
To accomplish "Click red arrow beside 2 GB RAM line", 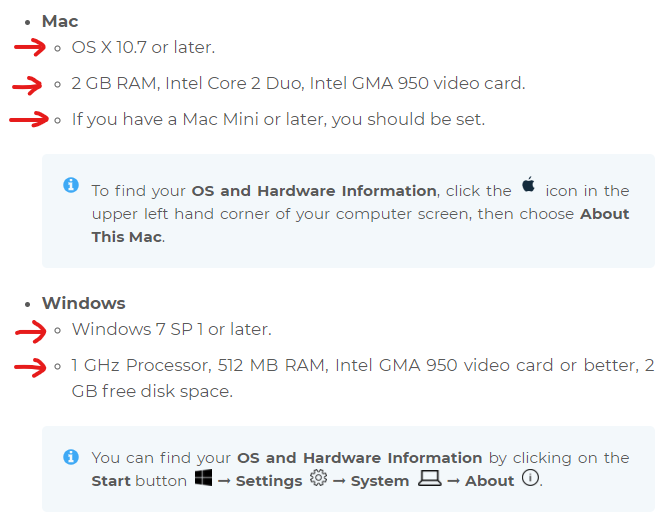I will [x=28, y=84].
